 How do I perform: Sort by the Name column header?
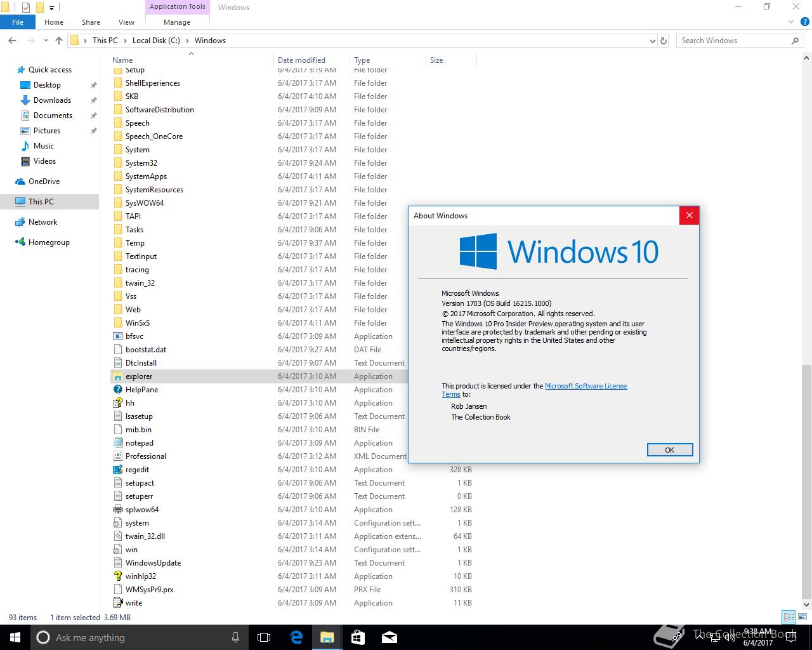click(191, 60)
